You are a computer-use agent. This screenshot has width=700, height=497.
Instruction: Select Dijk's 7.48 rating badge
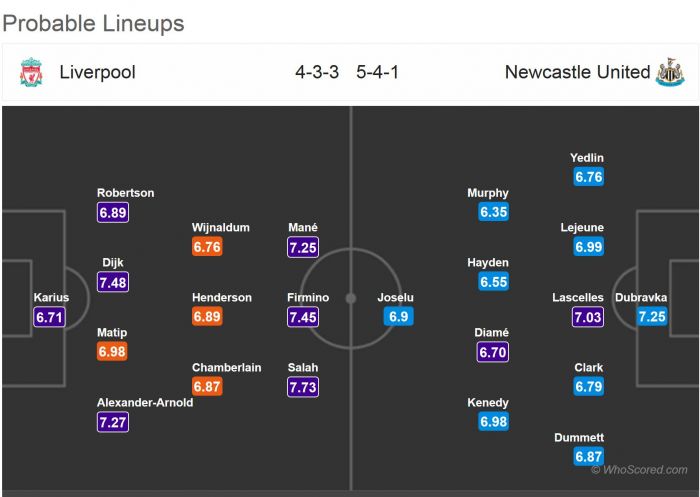(x=113, y=282)
